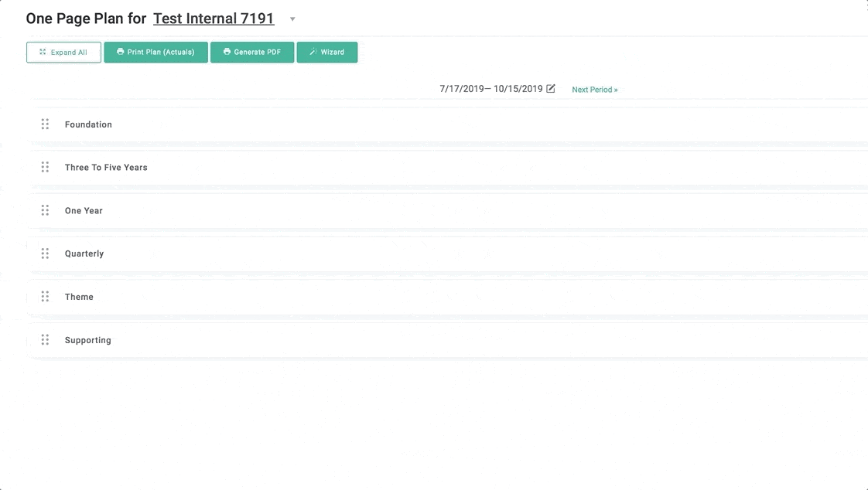Expand the Foundation section
The width and height of the screenshot is (868, 490).
pos(88,124)
